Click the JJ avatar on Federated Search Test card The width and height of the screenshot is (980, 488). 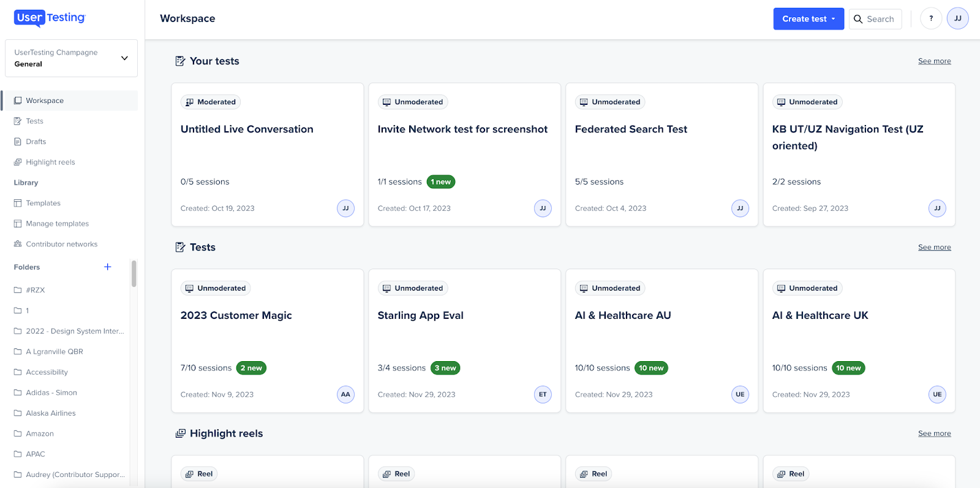click(x=740, y=208)
